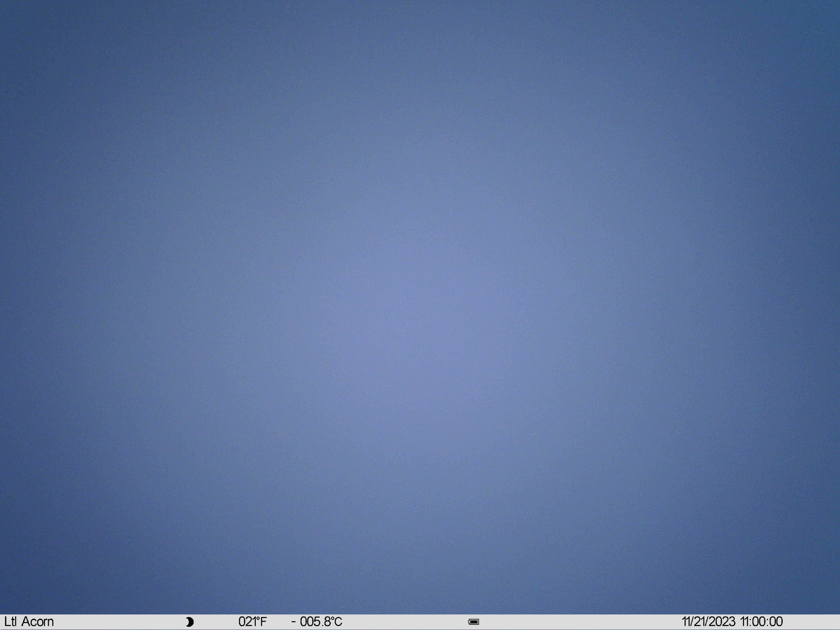This screenshot has width=840, height=630.
Task: Select the Ltl Acorn brand label
Action: point(29,622)
